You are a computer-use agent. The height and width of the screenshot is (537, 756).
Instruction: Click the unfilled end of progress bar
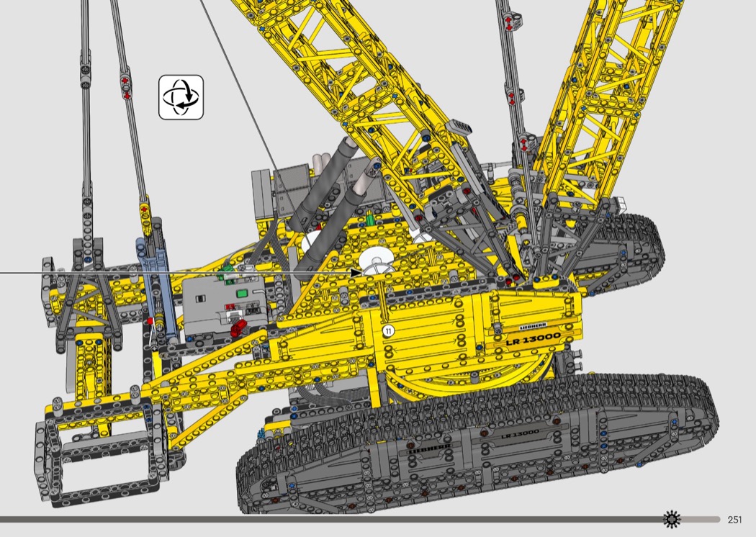point(702,519)
